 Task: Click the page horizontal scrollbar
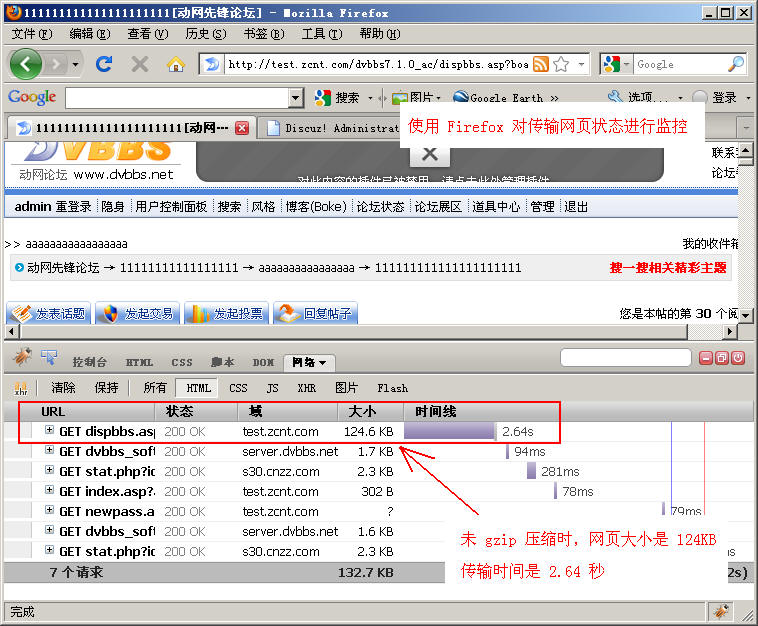(354, 332)
